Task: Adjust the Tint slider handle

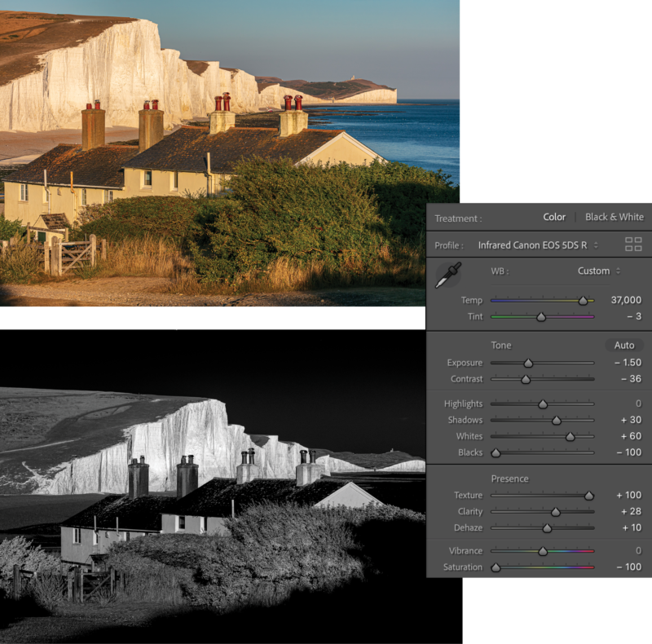Action: click(541, 317)
